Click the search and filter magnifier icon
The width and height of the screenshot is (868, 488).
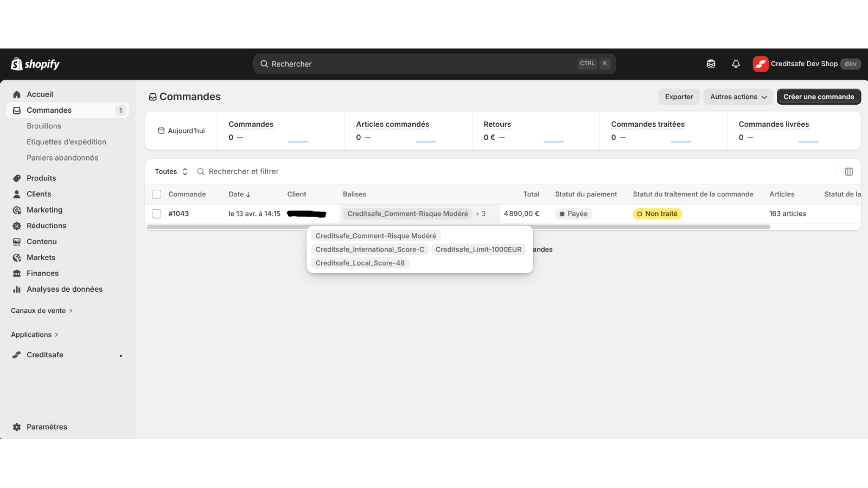pos(201,171)
